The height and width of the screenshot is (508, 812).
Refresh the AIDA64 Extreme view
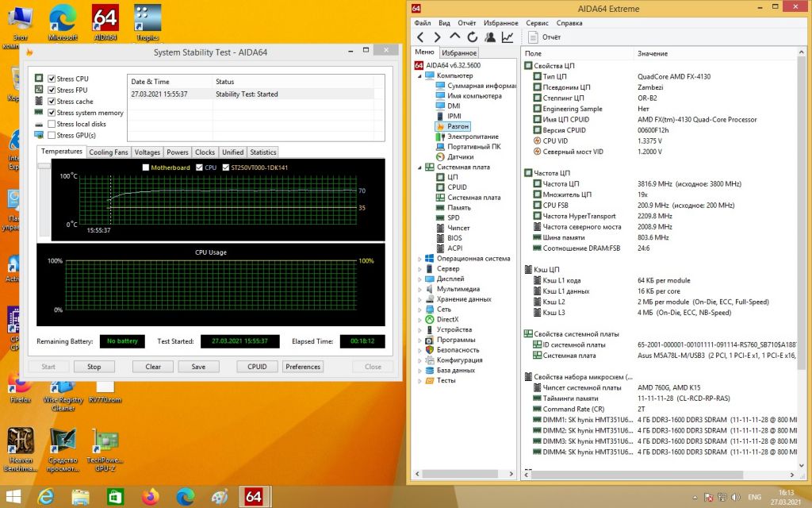click(473, 37)
